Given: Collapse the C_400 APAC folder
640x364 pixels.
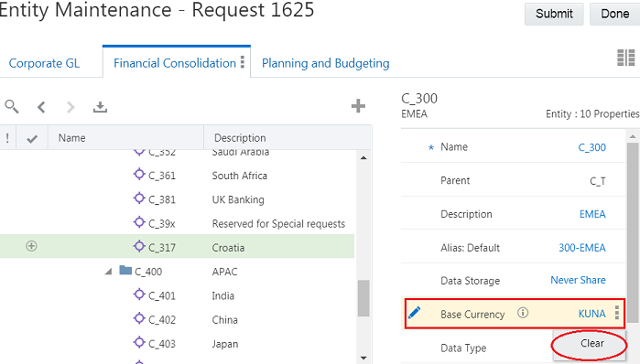Looking at the screenshot, I should (x=108, y=272).
